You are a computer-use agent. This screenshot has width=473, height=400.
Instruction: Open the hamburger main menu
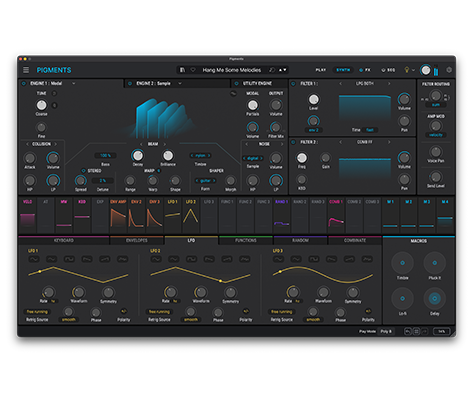(26, 70)
